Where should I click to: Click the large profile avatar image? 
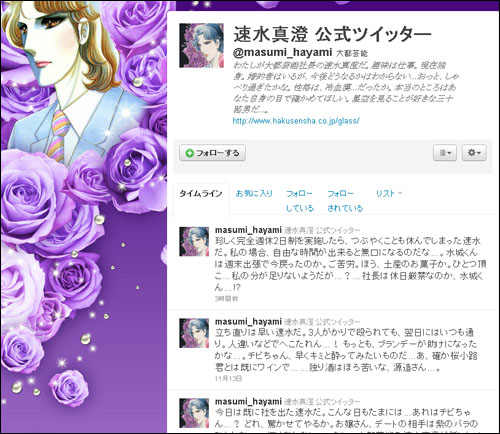pyautogui.click(x=202, y=45)
